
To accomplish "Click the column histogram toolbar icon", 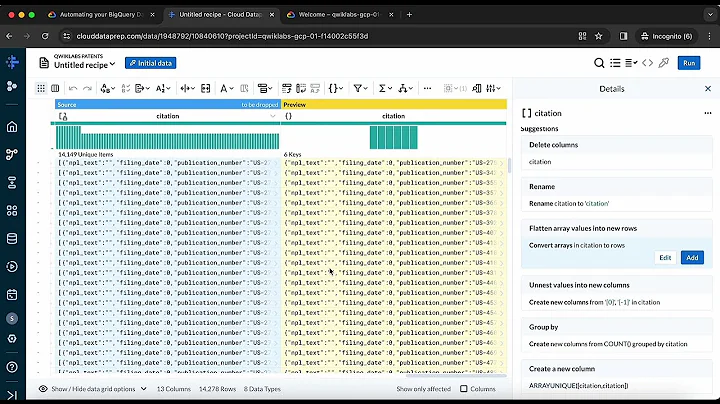I will (x=477, y=88).
